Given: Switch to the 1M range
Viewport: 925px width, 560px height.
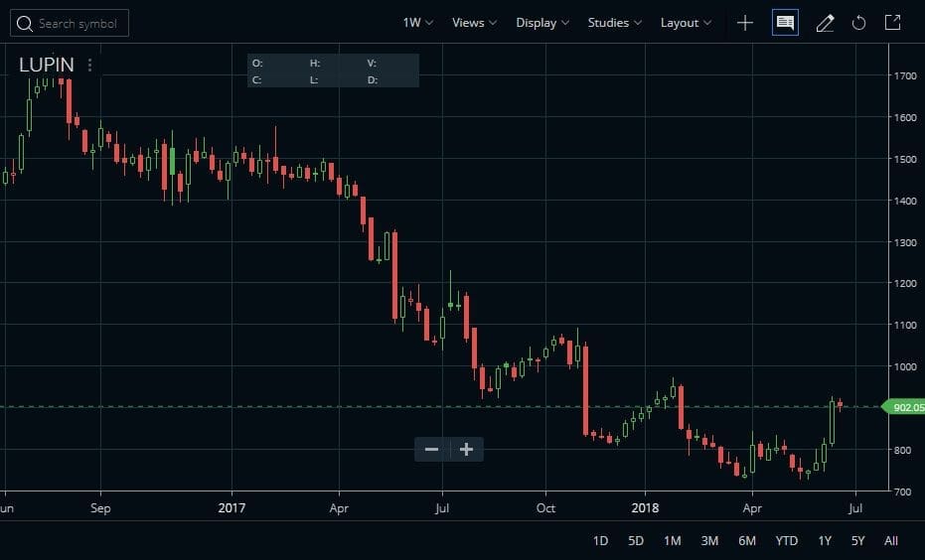Looking at the screenshot, I should coord(673,540).
